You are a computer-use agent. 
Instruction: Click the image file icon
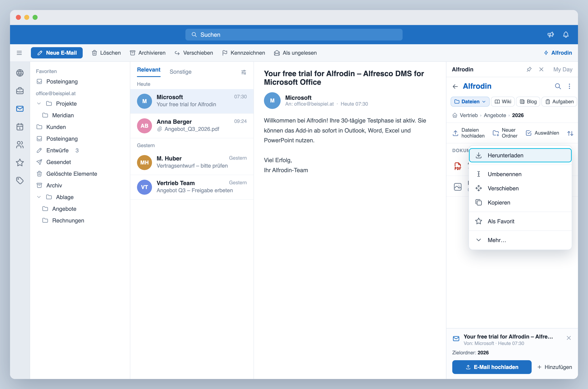coord(457,187)
